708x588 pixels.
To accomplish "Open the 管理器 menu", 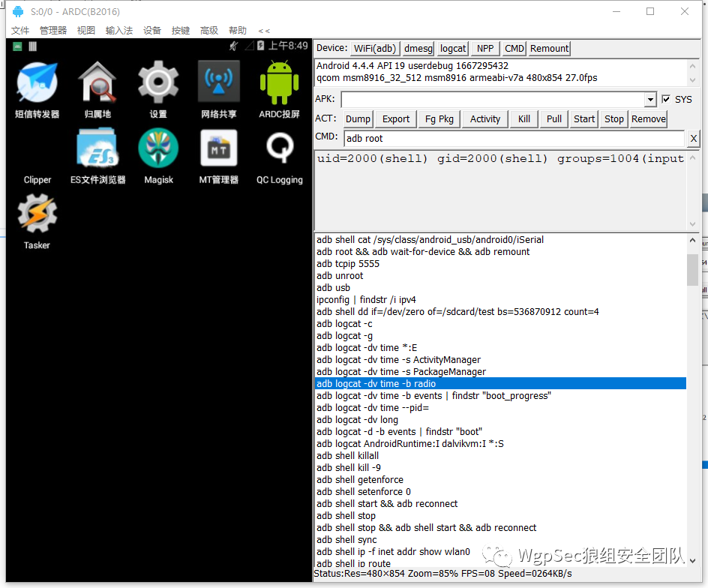I will 53,30.
